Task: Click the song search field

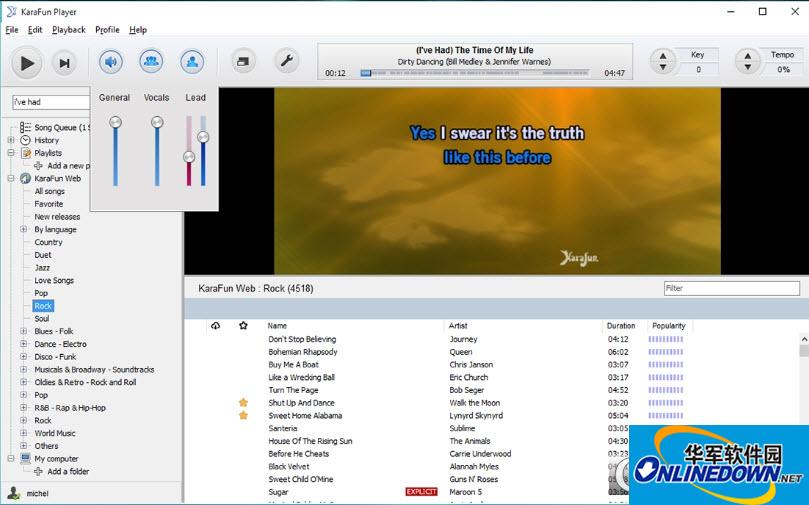Action: [x=51, y=102]
